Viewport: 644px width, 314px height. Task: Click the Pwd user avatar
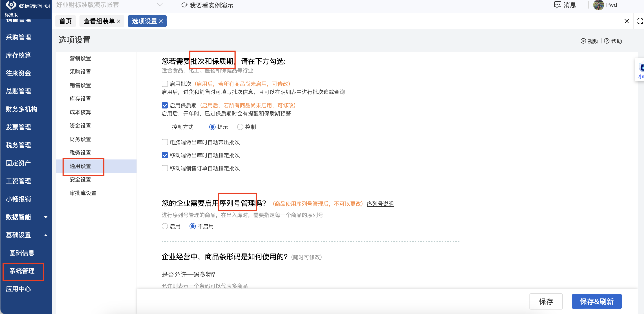(598, 5)
